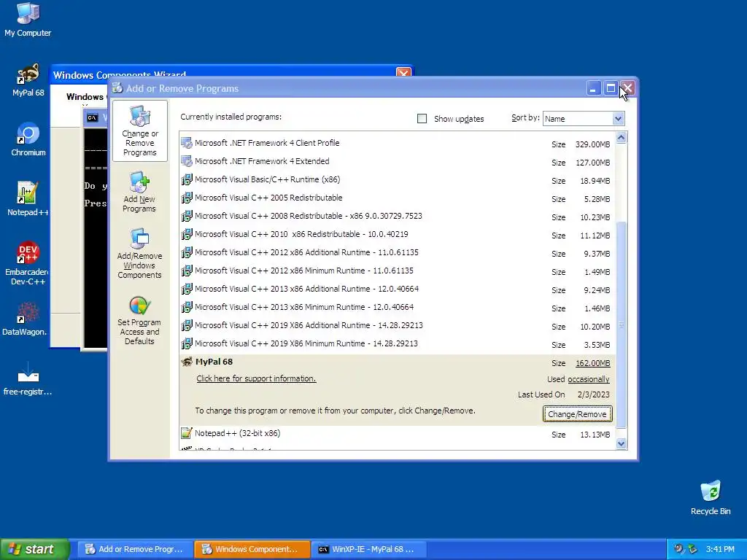Screen dimensions: 747x560
Task: Click icon of Visual C++ 2012 Minimum Runtime
Action: [187, 271]
